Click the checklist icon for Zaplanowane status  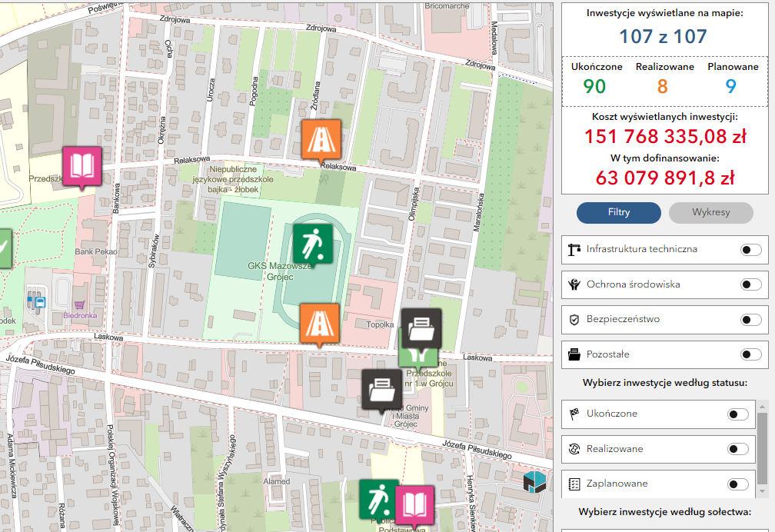[574, 484]
